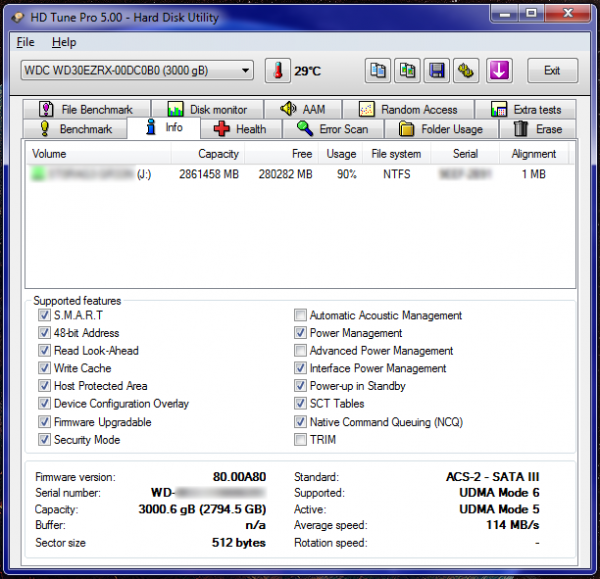Click the 512 bytes sector size value
This screenshot has width=600, height=579.
239,543
